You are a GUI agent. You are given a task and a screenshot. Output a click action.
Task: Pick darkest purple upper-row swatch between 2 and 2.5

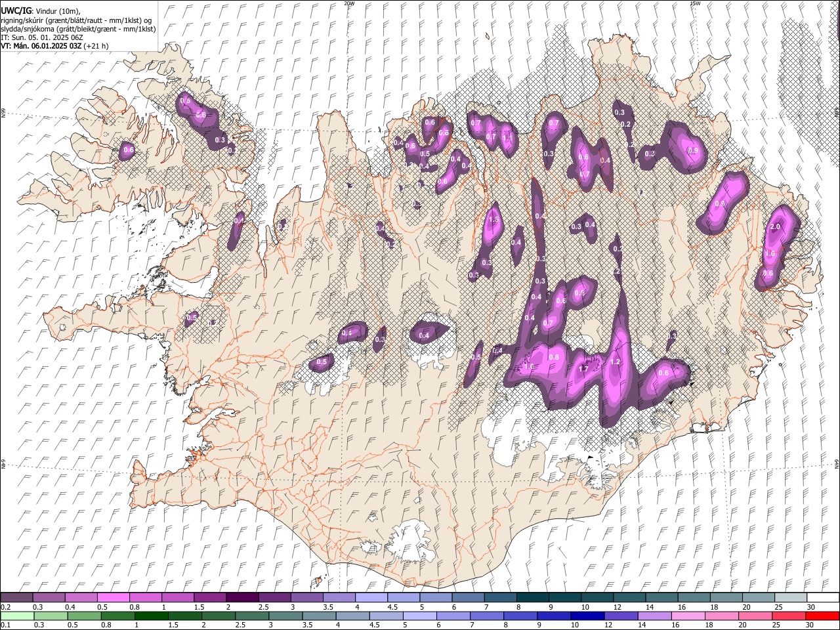click(242, 597)
